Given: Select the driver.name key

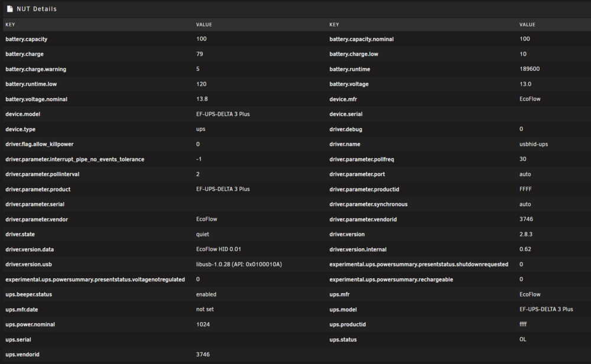Looking at the screenshot, I should pyautogui.click(x=345, y=144).
